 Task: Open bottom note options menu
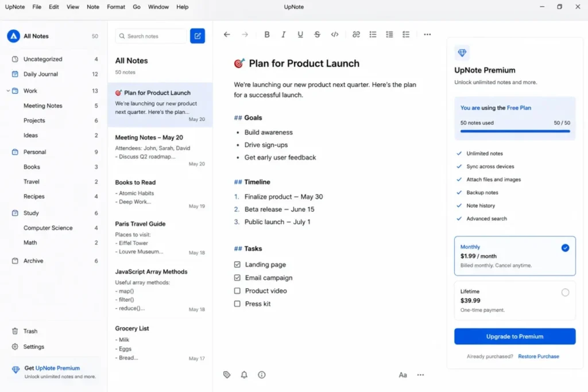pos(420,375)
